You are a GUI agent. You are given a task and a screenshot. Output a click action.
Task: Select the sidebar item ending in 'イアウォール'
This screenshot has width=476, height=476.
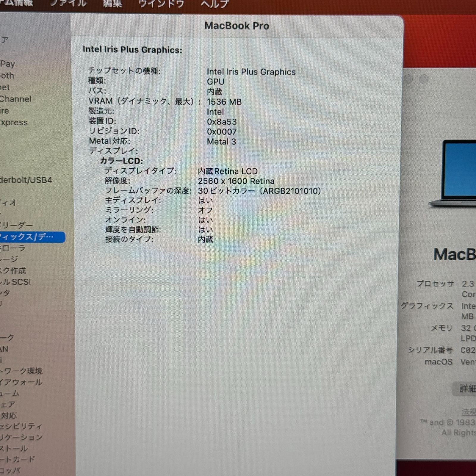(21, 382)
